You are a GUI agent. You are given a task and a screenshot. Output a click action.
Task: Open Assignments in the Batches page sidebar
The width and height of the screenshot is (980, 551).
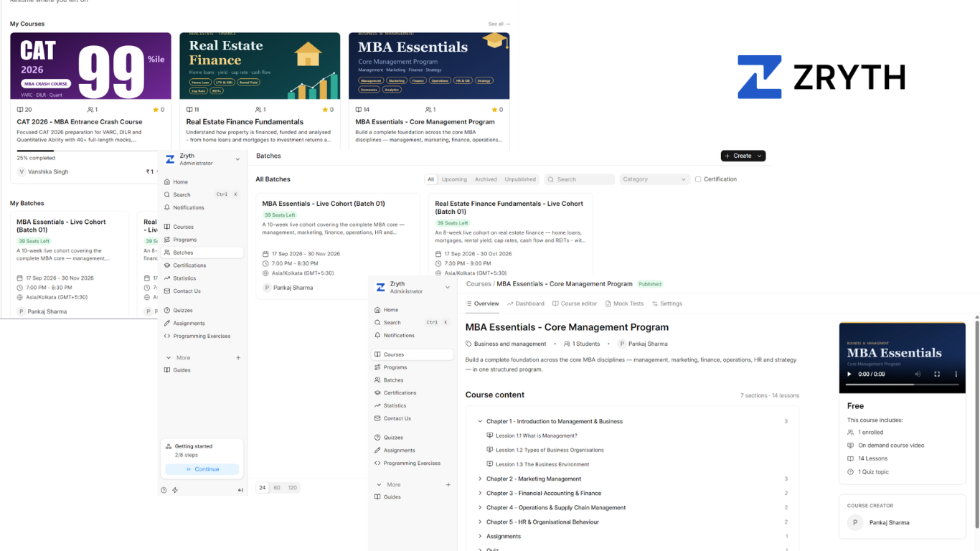click(189, 324)
